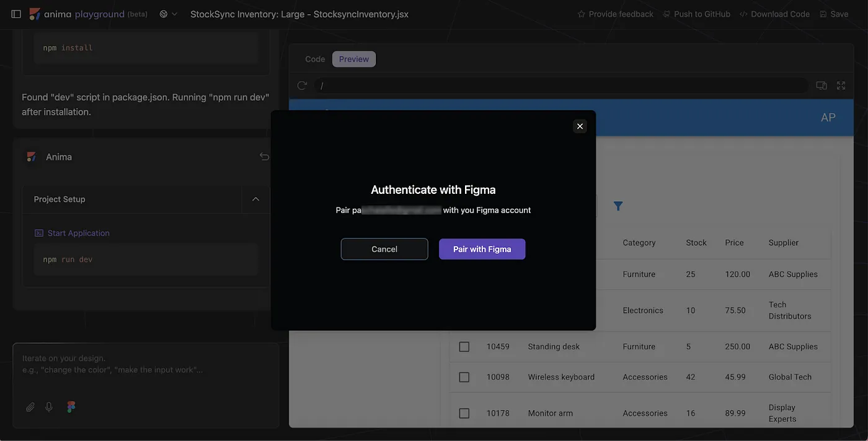Click the microphone icon in chat input
The height and width of the screenshot is (441, 868).
(48, 406)
